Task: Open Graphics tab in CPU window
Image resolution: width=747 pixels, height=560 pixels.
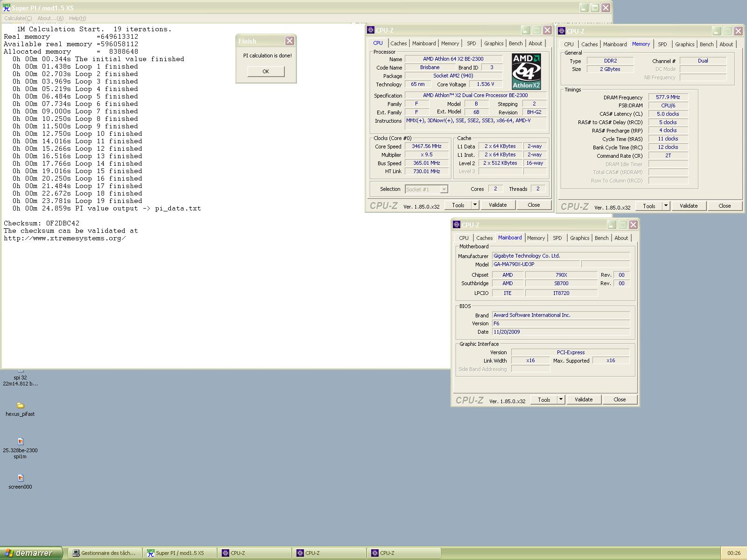Action: point(493,43)
